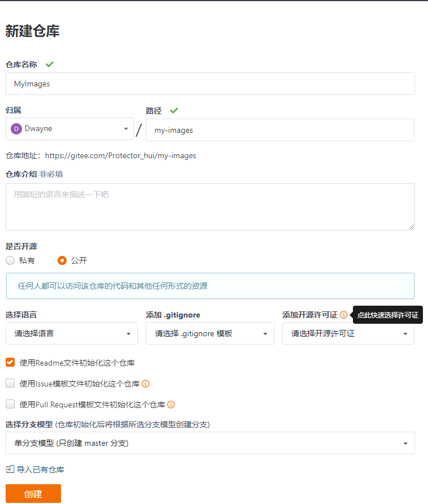
Task: Click the info icon beside the Pull Request template option
Action: pyautogui.click(x=171, y=405)
